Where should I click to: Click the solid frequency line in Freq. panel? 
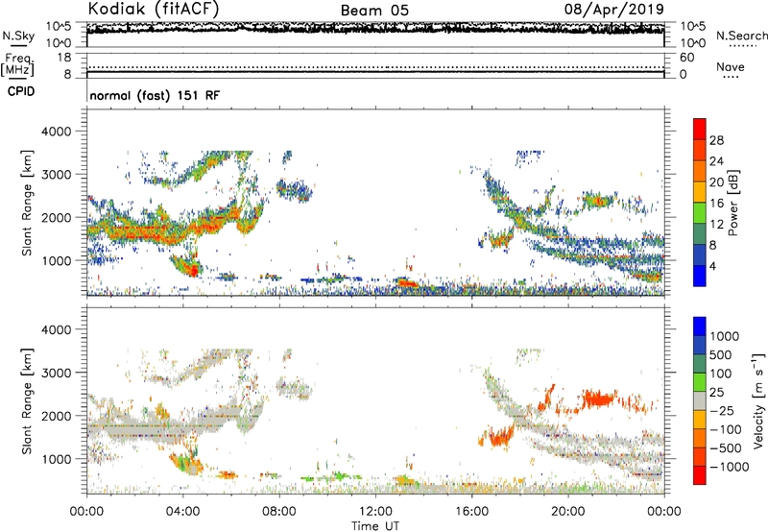(x=375, y=72)
